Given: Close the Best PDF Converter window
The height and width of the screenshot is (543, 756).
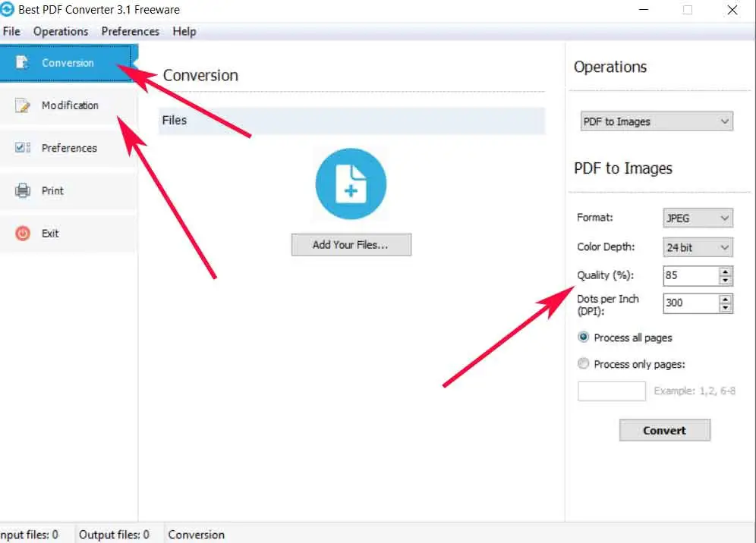Looking at the screenshot, I should (x=732, y=10).
